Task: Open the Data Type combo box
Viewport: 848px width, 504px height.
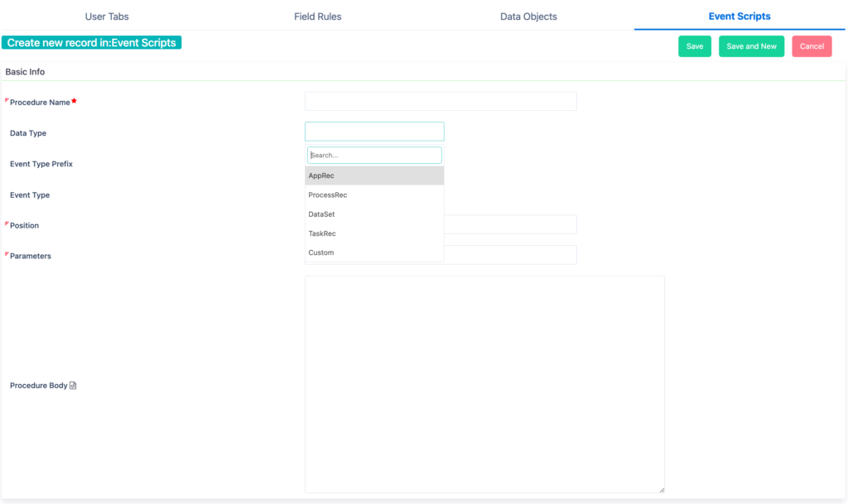Action: pos(374,131)
